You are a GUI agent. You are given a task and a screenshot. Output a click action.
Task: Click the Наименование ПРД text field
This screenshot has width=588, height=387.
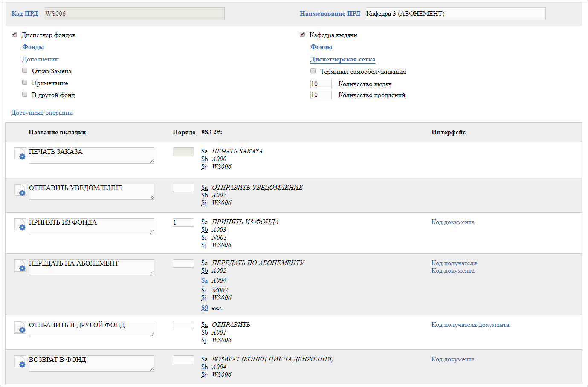pyautogui.click(x=455, y=14)
